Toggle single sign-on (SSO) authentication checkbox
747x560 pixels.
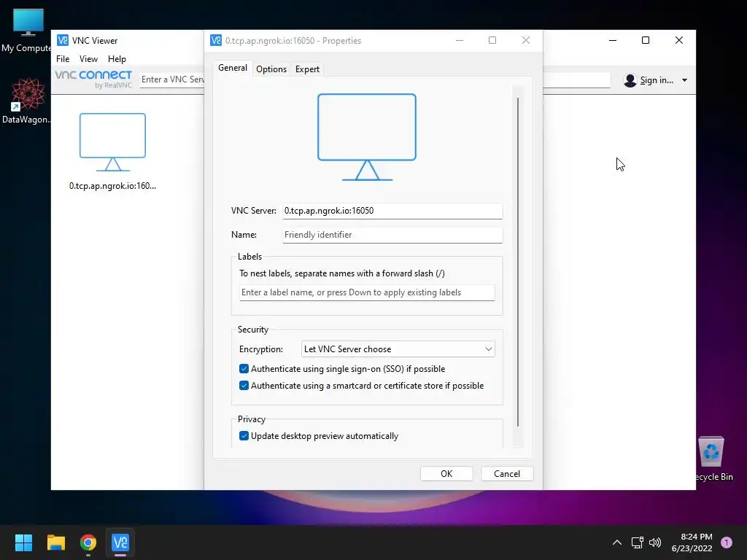tap(244, 368)
